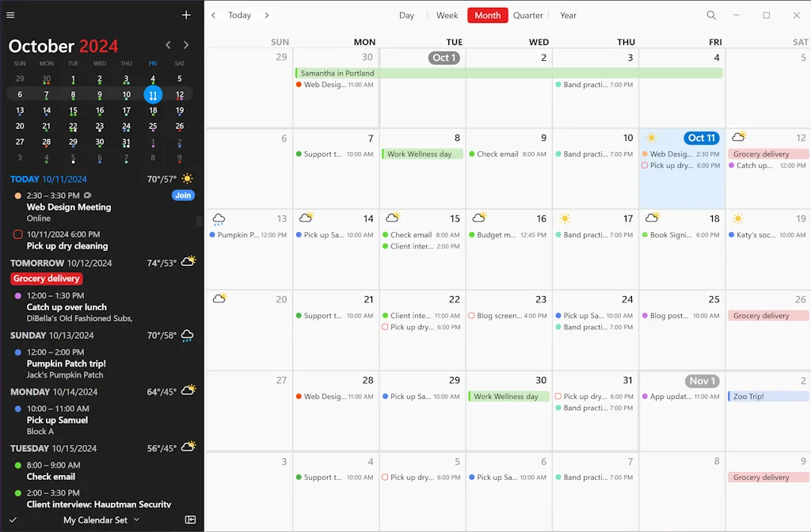Image resolution: width=811 pixels, height=532 pixels.
Task: Join the Web Design Meeting
Action: 183,196
